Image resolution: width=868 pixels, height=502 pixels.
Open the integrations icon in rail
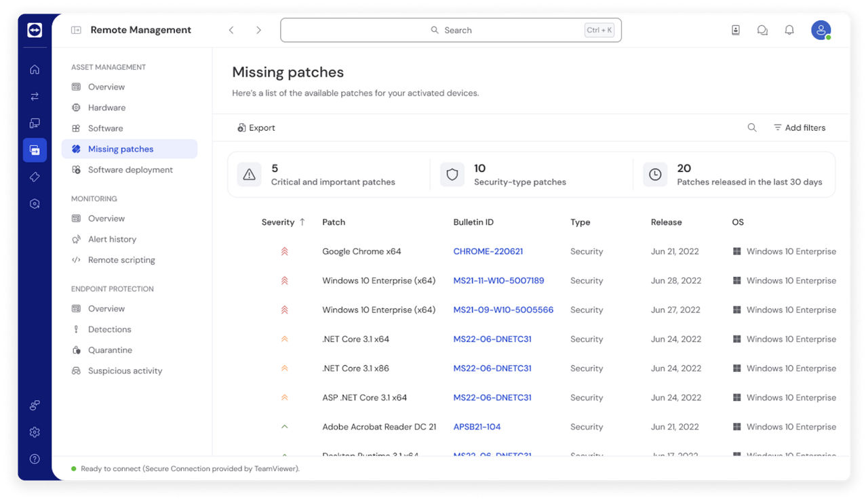[x=35, y=405]
